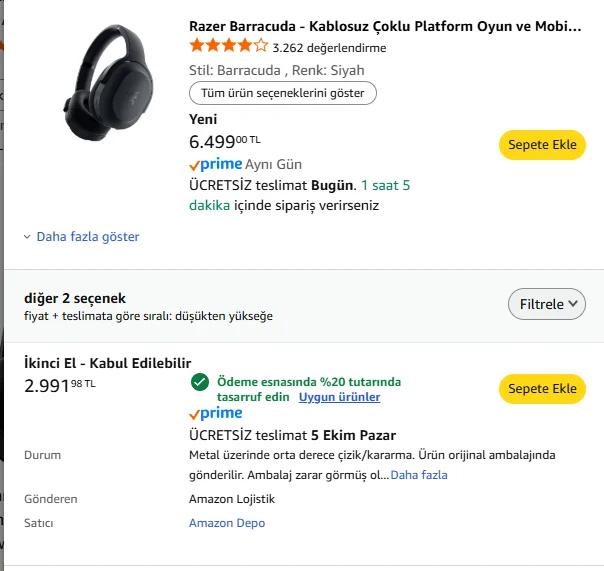Add the new 6.499 TL offer to cart

(x=542, y=145)
